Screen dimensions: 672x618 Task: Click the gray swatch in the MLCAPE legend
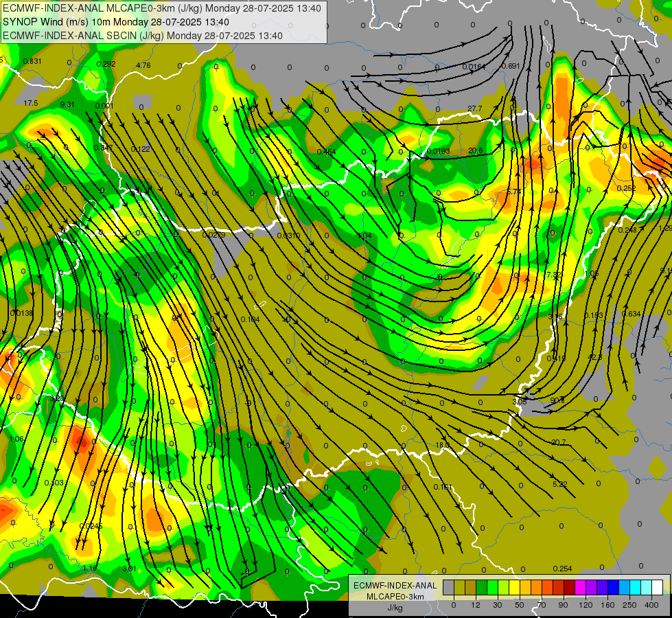[x=449, y=587]
